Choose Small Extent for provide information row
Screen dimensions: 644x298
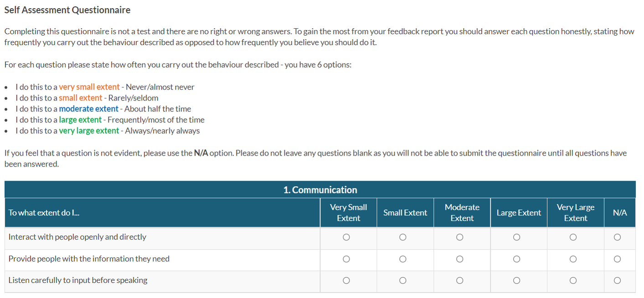403,259
